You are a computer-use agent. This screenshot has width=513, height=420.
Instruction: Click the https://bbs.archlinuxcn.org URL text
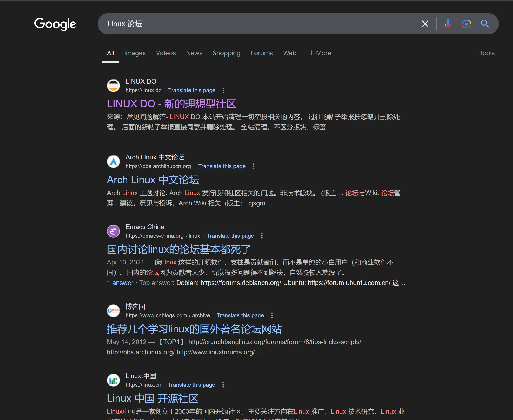pyautogui.click(x=158, y=166)
